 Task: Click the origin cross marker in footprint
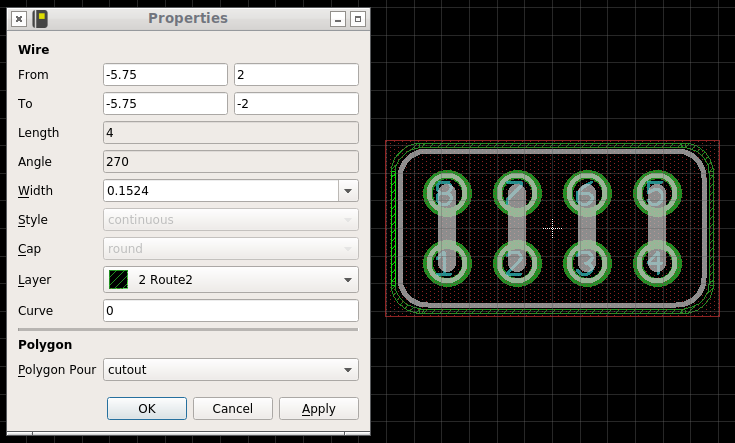(552, 228)
